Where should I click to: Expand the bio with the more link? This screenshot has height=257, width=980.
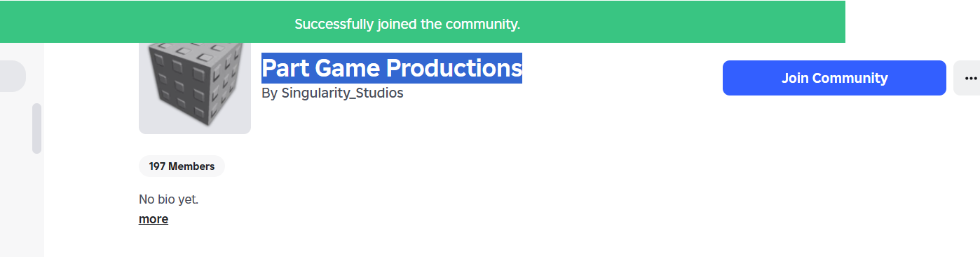(154, 219)
